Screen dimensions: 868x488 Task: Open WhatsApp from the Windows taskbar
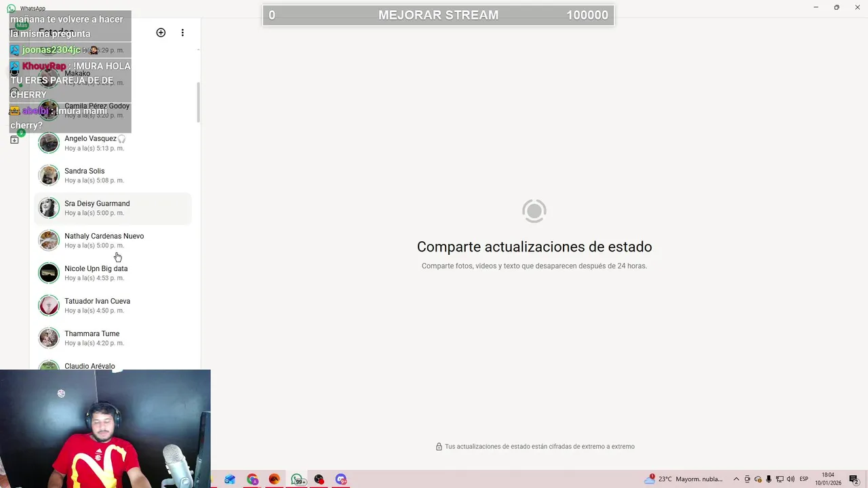point(297,479)
